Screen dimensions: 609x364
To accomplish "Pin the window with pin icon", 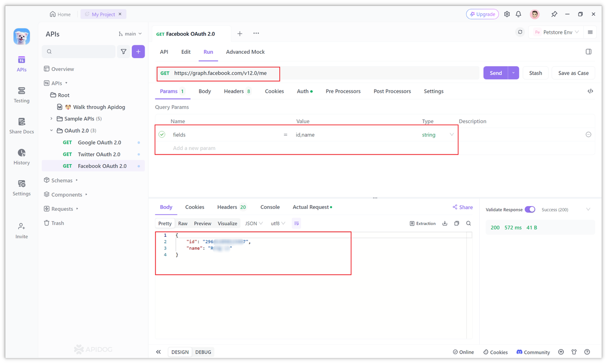I will point(554,14).
